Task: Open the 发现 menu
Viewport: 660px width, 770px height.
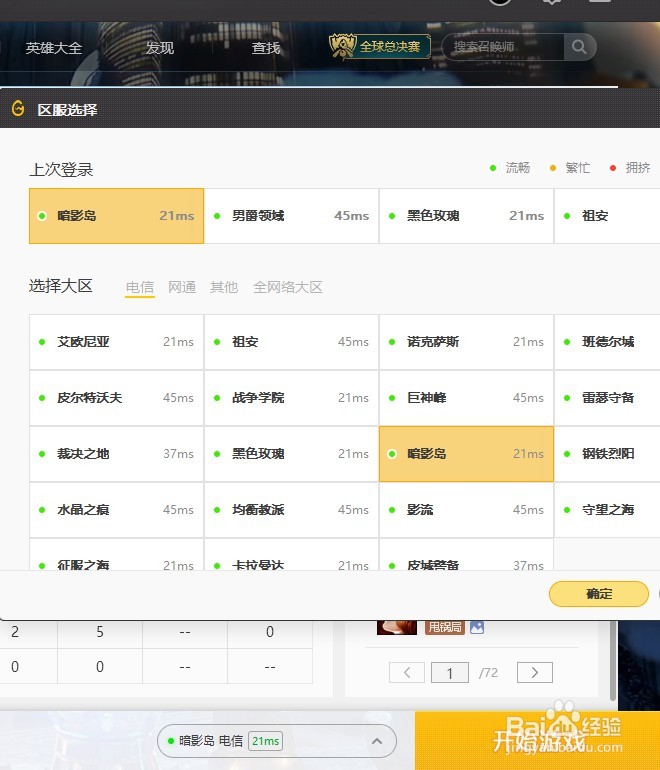Action: click(160, 48)
